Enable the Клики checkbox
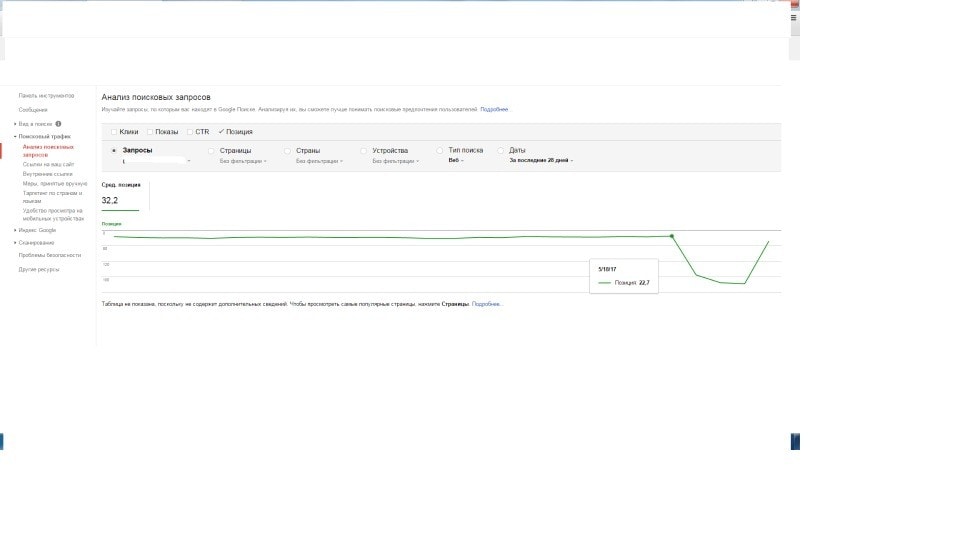Viewport: 960px width, 540px height. [114, 131]
